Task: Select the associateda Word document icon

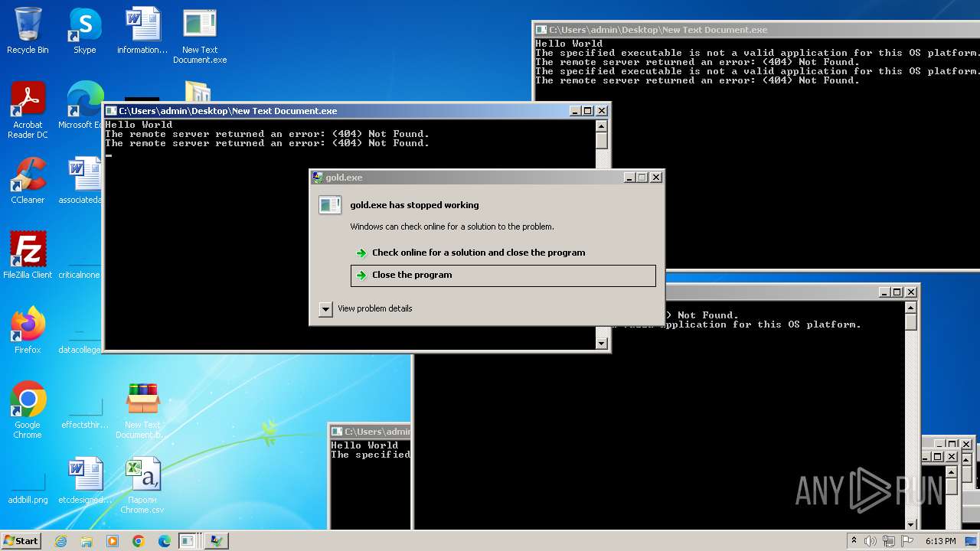Action: point(81,181)
